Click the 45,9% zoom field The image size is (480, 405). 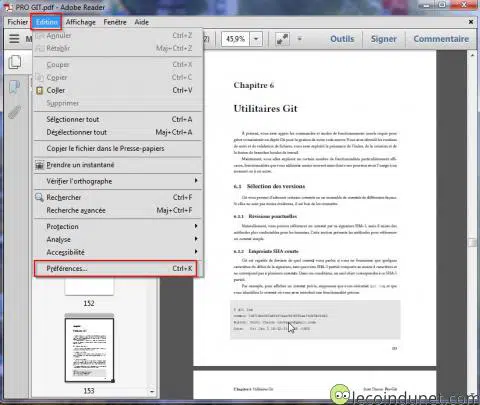click(236, 39)
